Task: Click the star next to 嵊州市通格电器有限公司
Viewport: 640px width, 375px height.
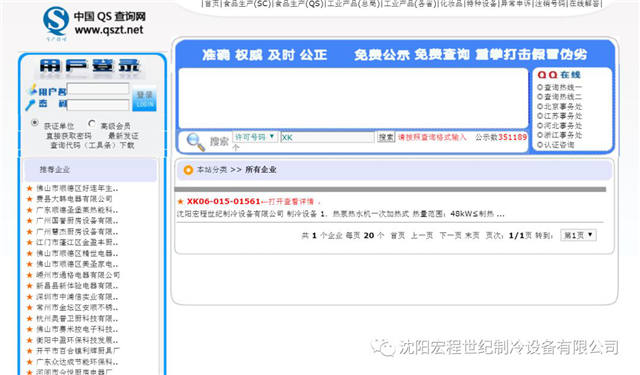Action: [29, 275]
